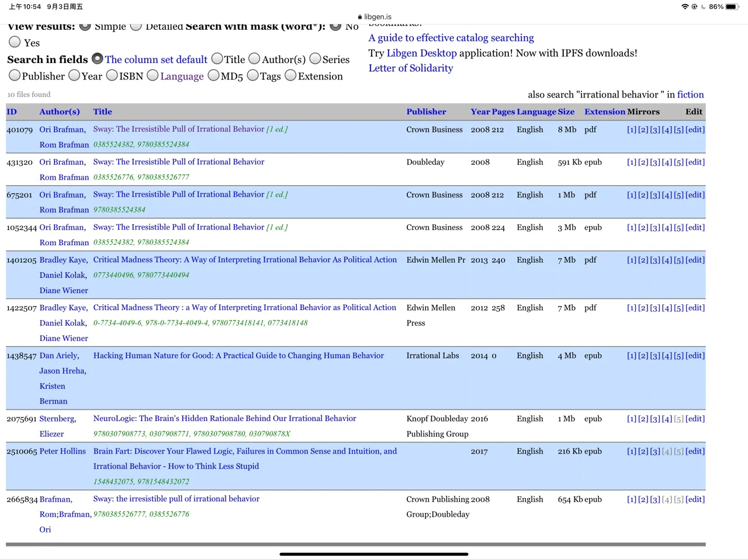Open Critical Madness Theory 2013 edition title

[x=245, y=260]
